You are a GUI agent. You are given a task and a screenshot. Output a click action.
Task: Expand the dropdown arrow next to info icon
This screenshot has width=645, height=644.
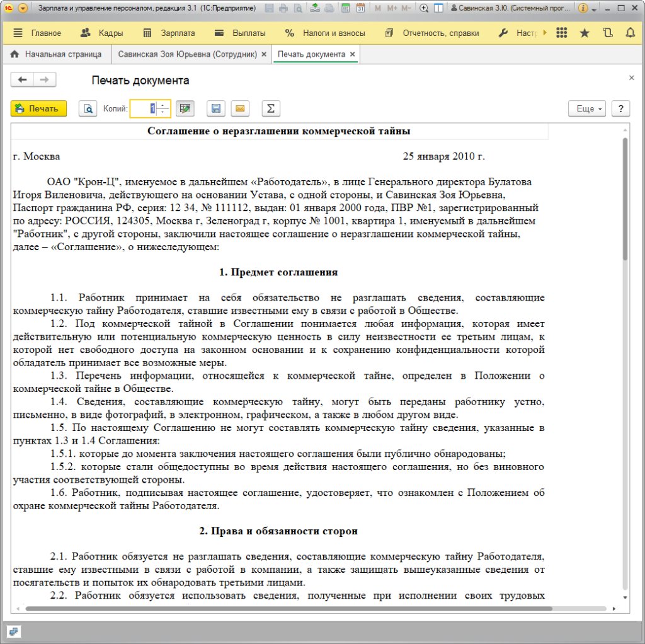(x=594, y=9)
